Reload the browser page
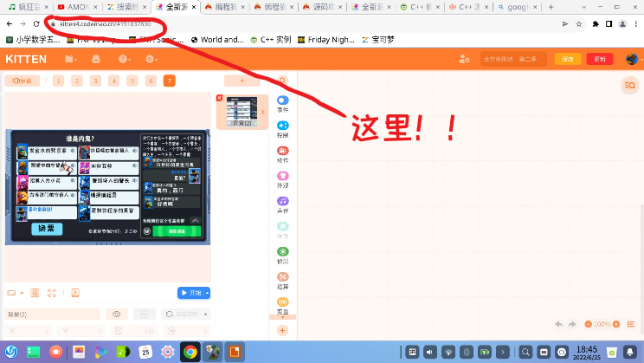The height and width of the screenshot is (363, 644). (x=36, y=24)
